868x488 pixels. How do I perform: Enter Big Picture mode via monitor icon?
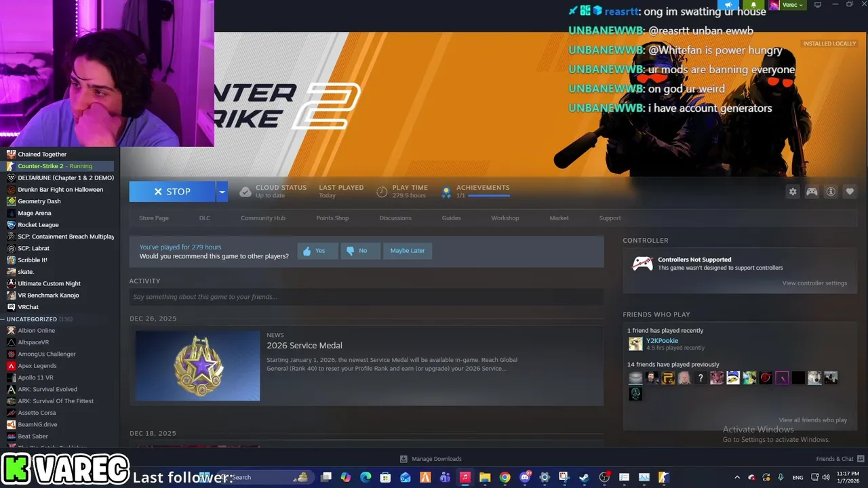tap(818, 5)
